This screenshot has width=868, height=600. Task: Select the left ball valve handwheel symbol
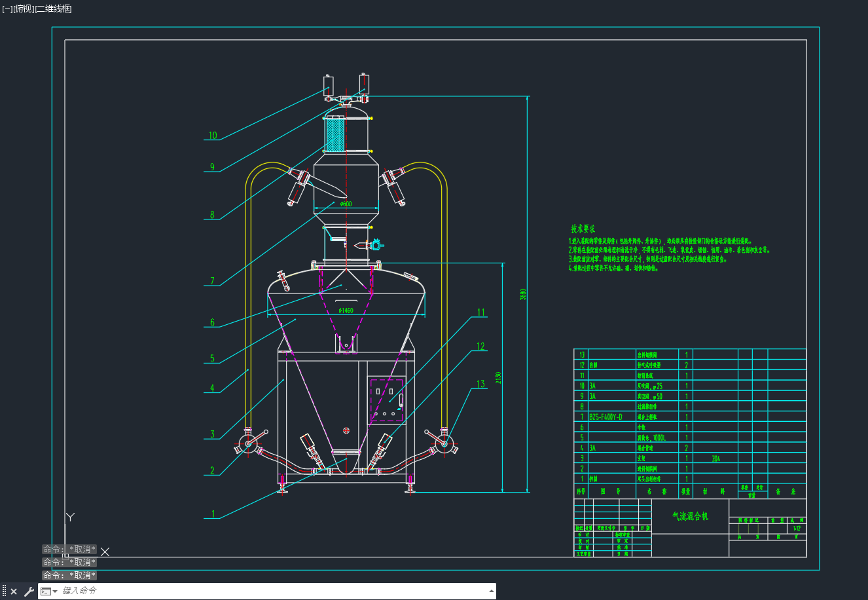pos(249,444)
